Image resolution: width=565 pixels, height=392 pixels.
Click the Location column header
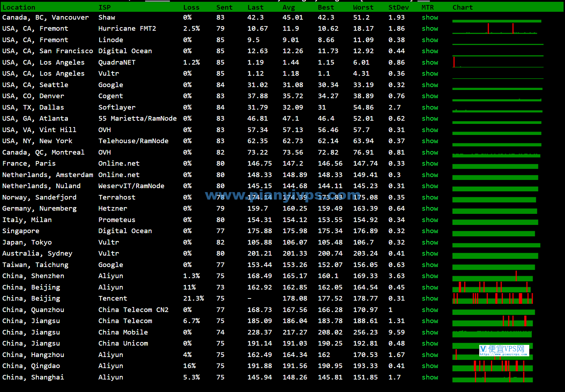[19, 7]
